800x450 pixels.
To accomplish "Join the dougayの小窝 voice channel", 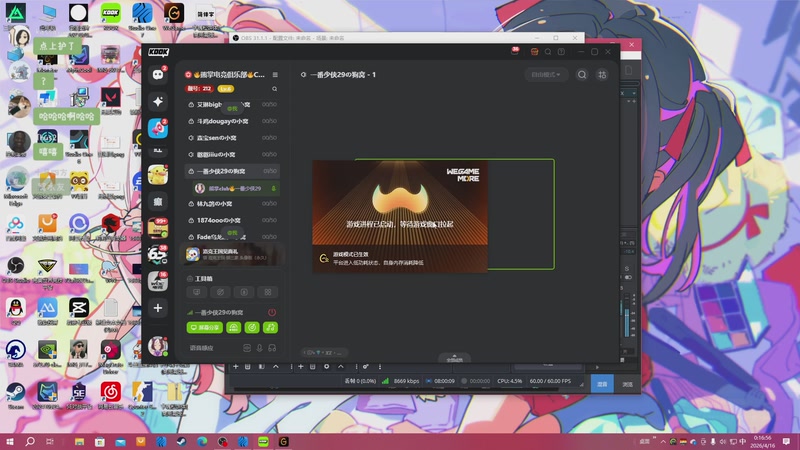I will coord(232,121).
